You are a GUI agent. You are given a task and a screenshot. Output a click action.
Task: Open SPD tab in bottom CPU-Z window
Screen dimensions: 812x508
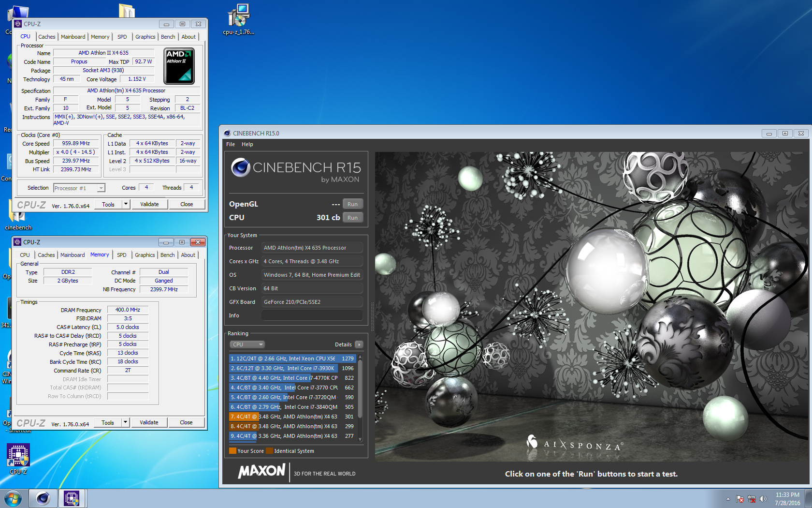122,255
